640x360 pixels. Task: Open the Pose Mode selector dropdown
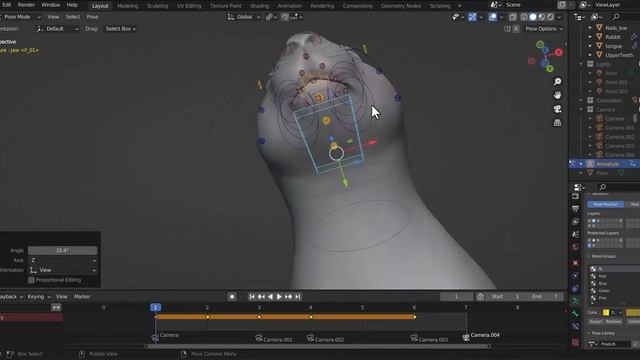(x=20, y=17)
